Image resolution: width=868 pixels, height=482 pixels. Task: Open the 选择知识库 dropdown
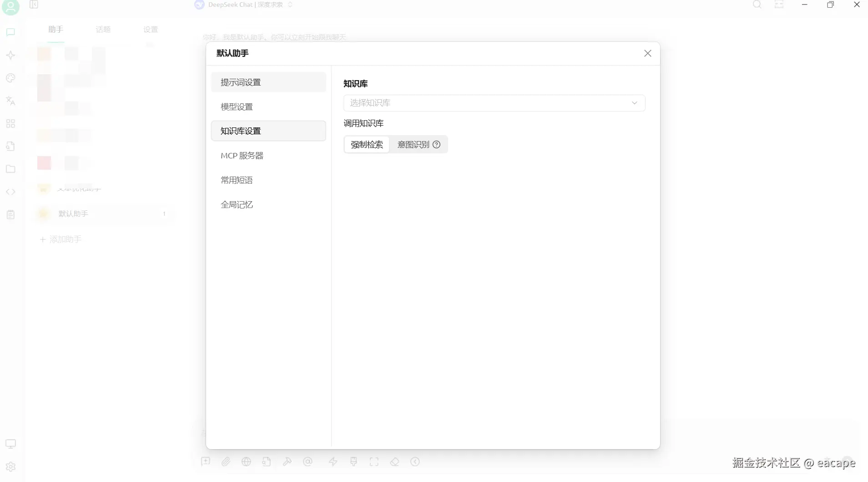coord(494,103)
